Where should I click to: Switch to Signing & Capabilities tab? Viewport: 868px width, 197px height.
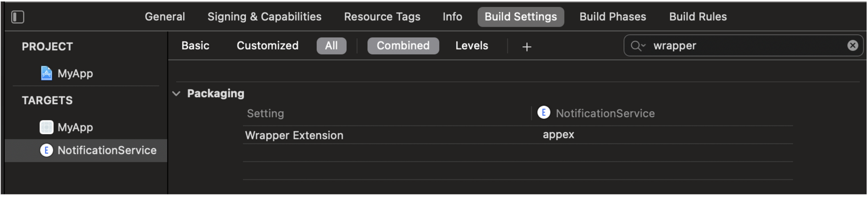[x=264, y=16]
